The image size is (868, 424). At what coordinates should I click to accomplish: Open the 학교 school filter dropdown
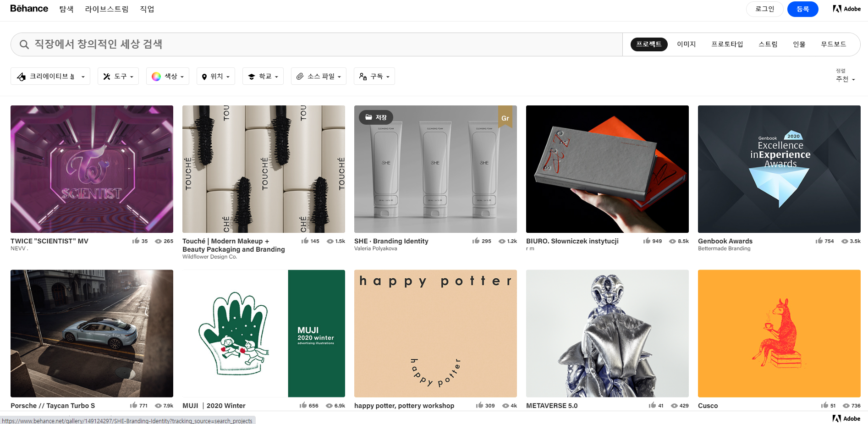(263, 76)
